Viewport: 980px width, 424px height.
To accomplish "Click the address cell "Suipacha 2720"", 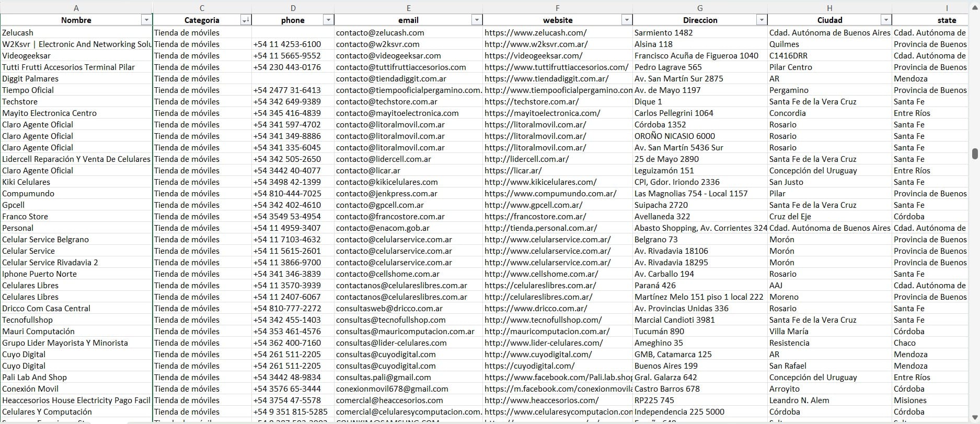I will tap(700, 205).
